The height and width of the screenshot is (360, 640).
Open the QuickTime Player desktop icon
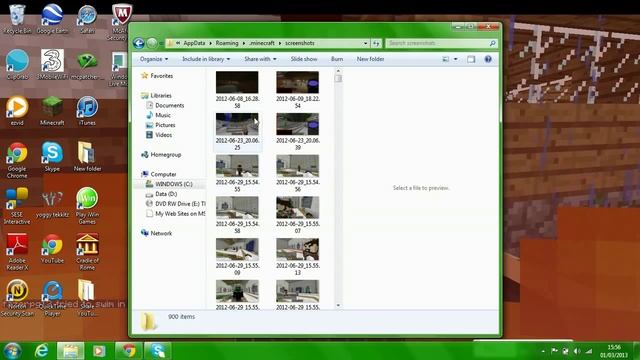pos(52,298)
